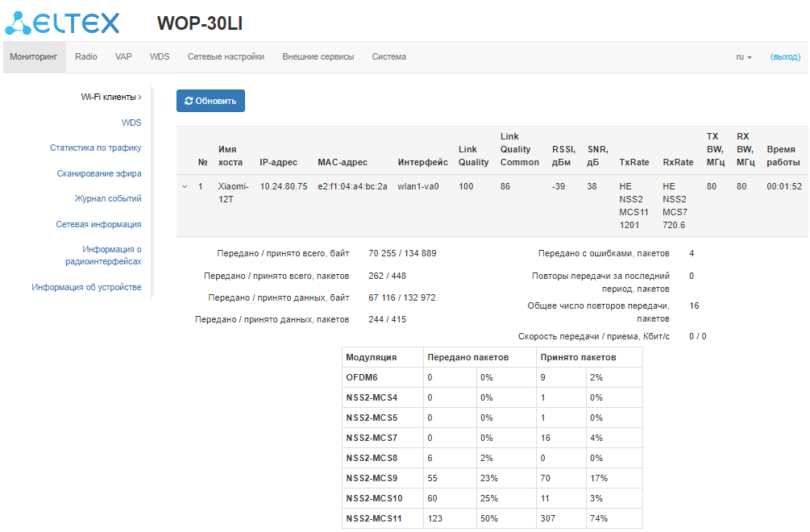View Информация об устройстве
Image resolution: width=810 pixels, height=532 pixels.
click(x=86, y=287)
